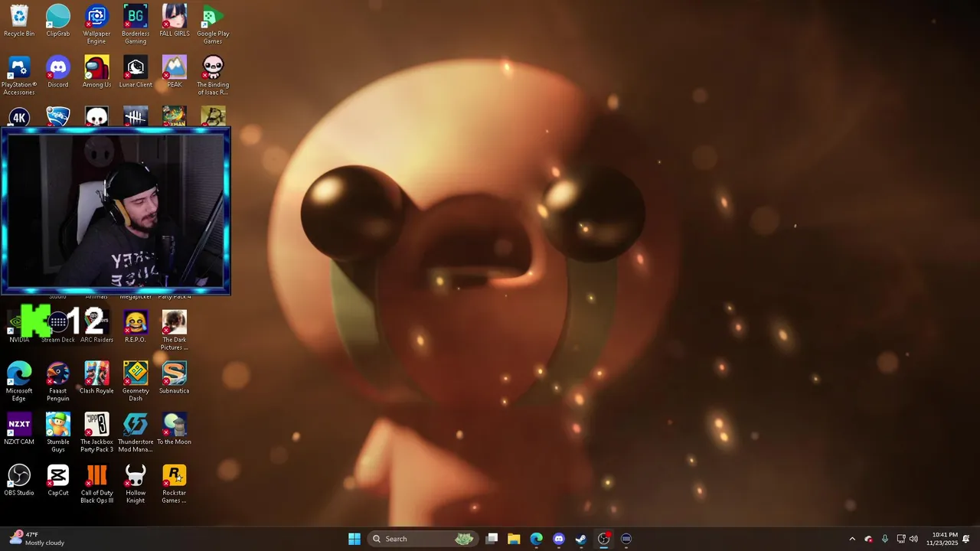Open the keyboard-icon app in taskbar
The width and height of the screenshot is (980, 551).
[x=626, y=539]
